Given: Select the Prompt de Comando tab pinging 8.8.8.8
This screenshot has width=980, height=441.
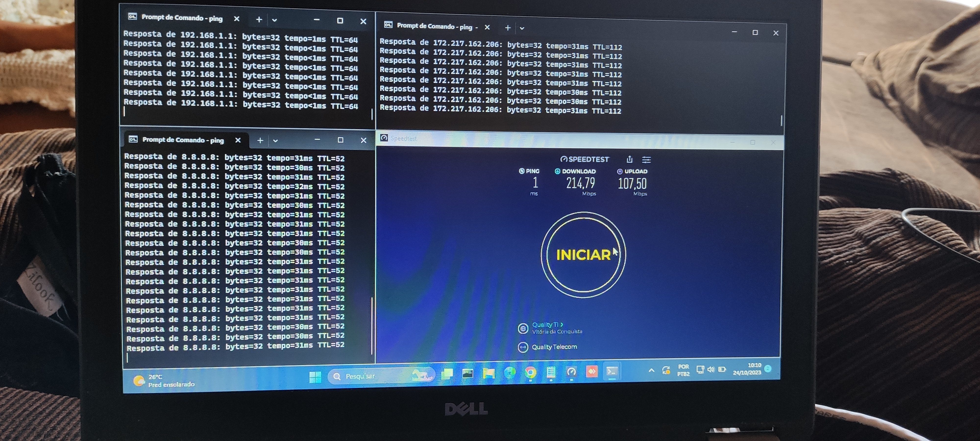Looking at the screenshot, I should tap(183, 140).
